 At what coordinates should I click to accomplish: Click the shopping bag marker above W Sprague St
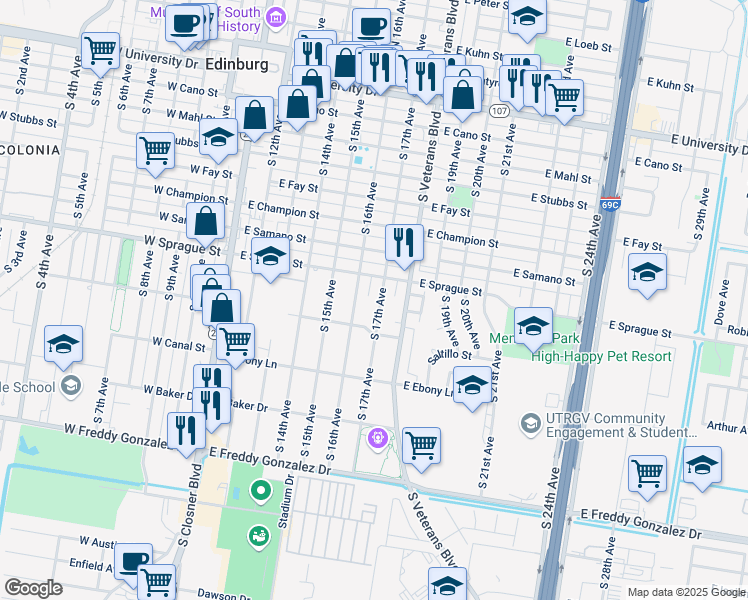[x=205, y=222]
